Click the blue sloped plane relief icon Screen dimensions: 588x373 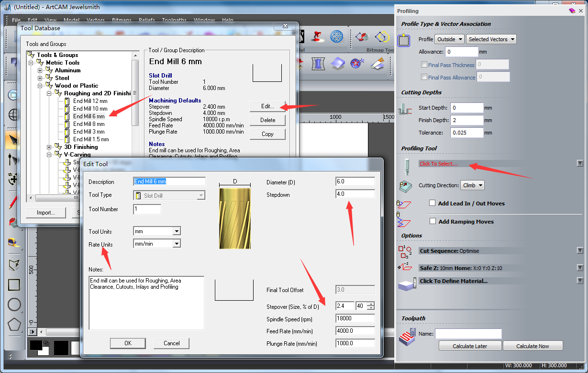(x=337, y=63)
